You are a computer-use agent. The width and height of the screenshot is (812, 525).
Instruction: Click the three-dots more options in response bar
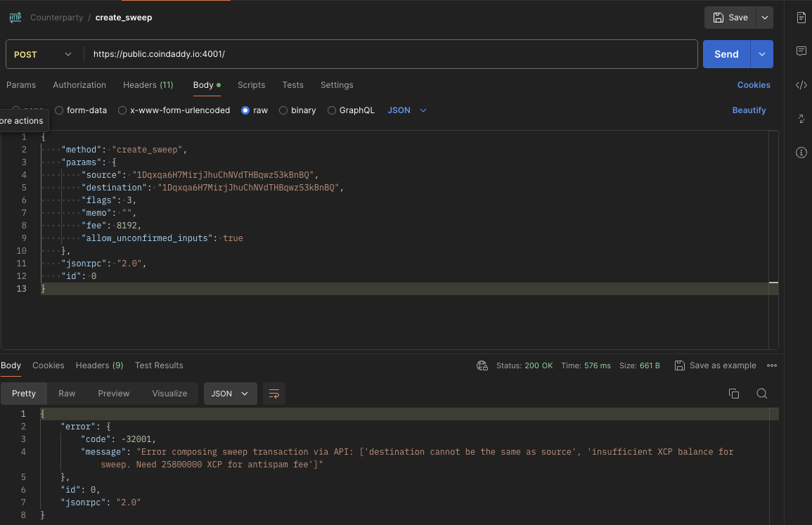[772, 365]
